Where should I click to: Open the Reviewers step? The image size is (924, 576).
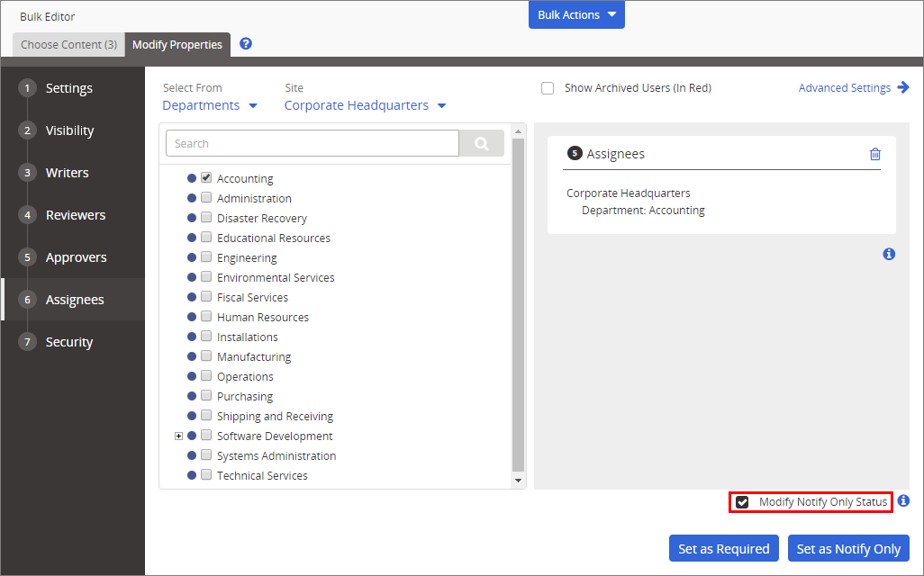pos(76,215)
